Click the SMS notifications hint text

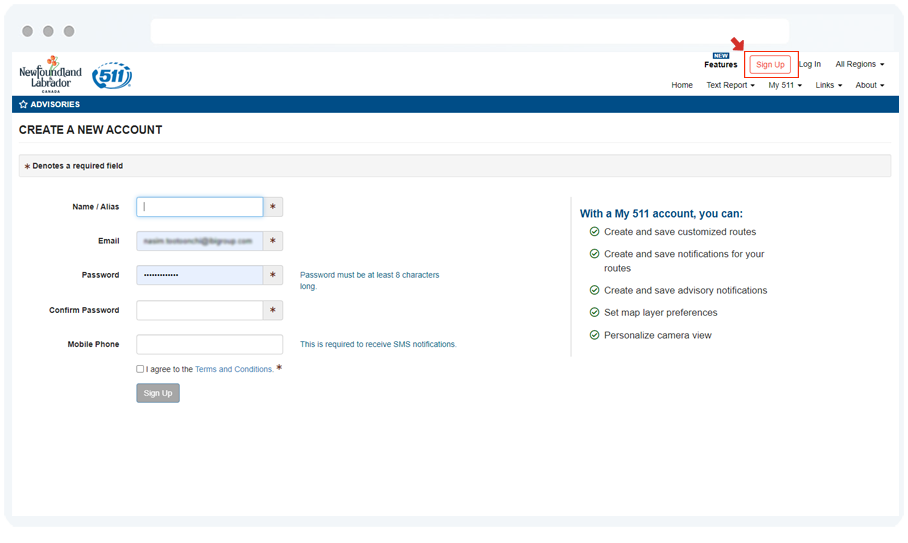coord(378,344)
